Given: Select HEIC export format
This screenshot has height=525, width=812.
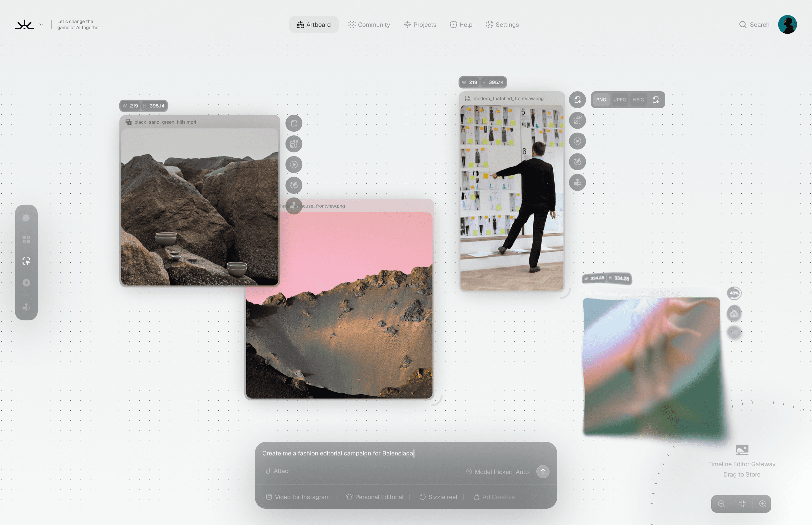Looking at the screenshot, I should [638, 100].
